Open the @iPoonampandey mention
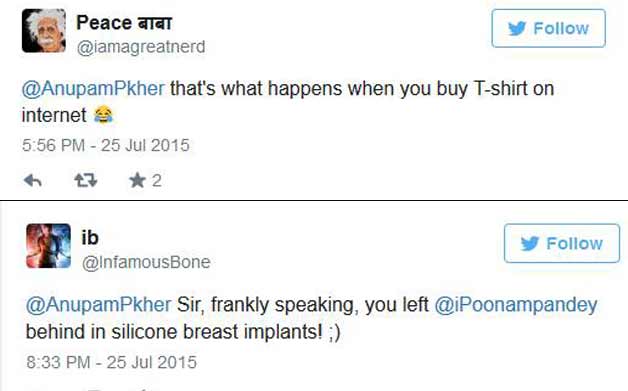The height and width of the screenshot is (391, 628). 516,306
